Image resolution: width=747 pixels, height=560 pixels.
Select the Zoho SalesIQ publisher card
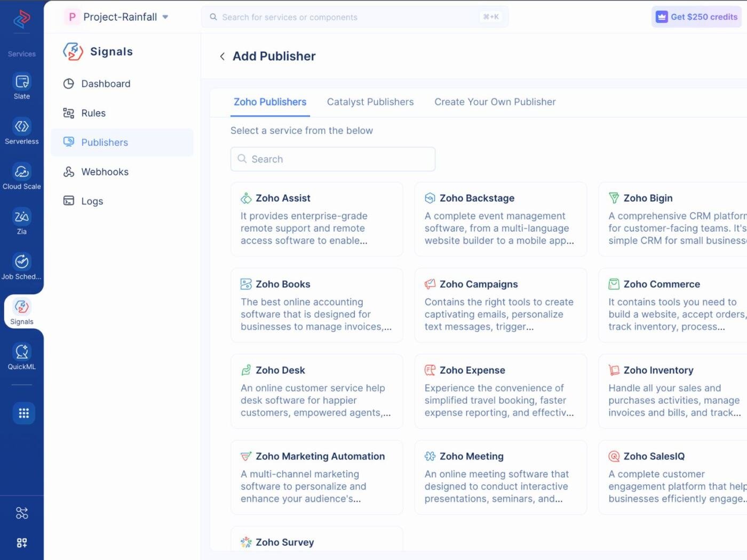tap(673, 477)
